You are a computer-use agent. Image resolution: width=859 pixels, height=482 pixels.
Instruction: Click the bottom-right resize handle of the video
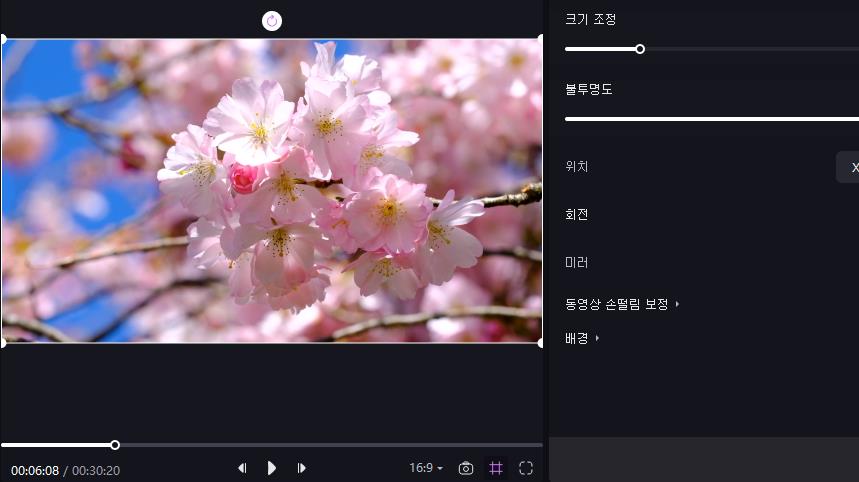[541, 343]
